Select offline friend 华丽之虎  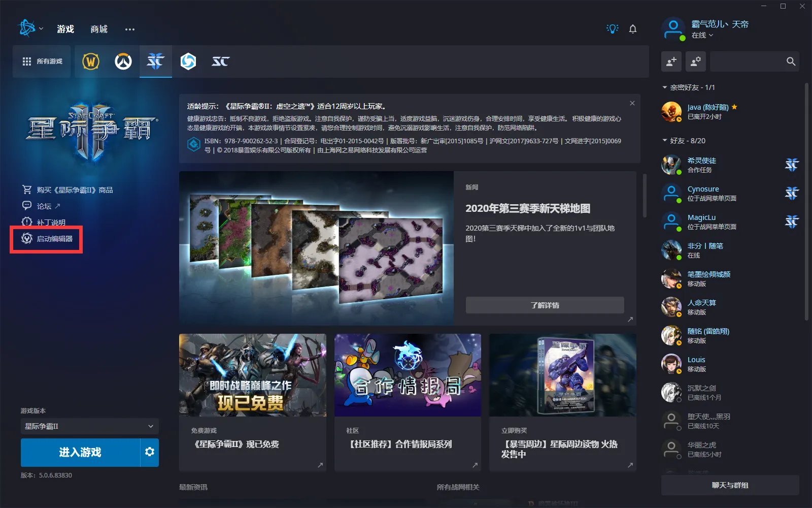tap(729, 450)
